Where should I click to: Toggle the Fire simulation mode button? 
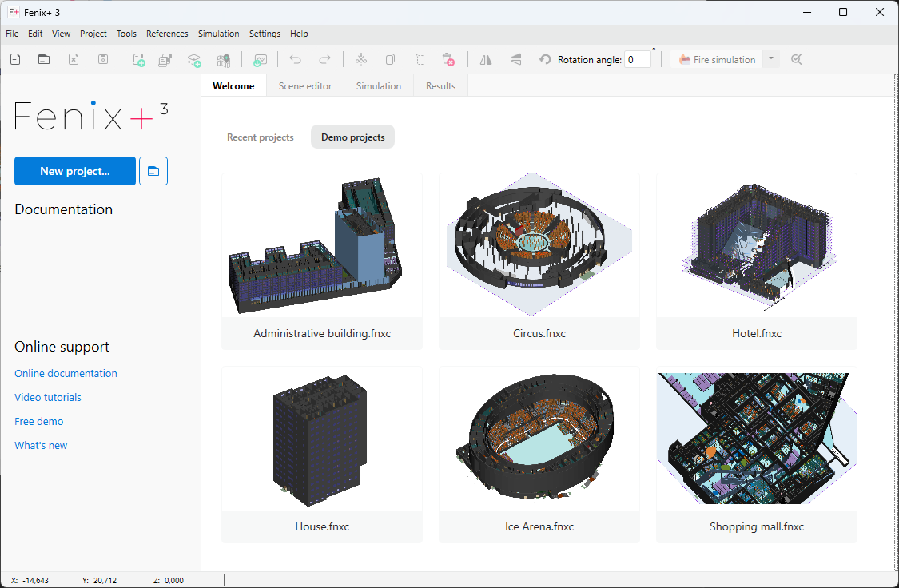click(x=718, y=59)
